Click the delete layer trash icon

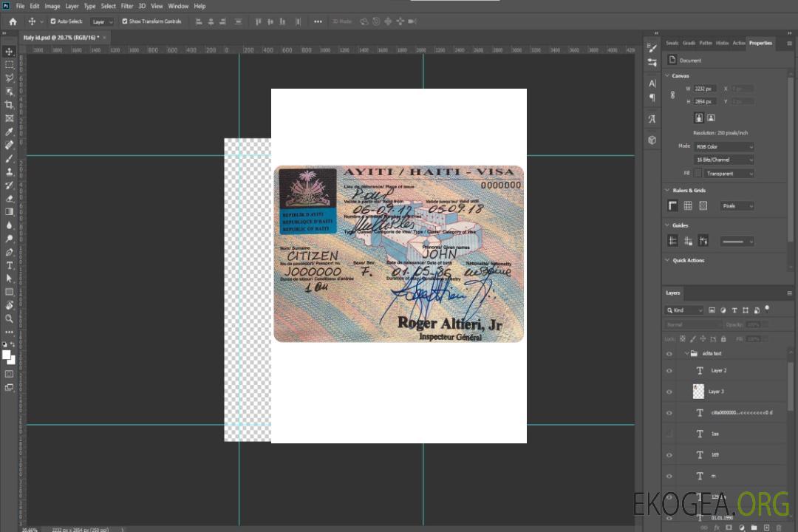pos(779,528)
